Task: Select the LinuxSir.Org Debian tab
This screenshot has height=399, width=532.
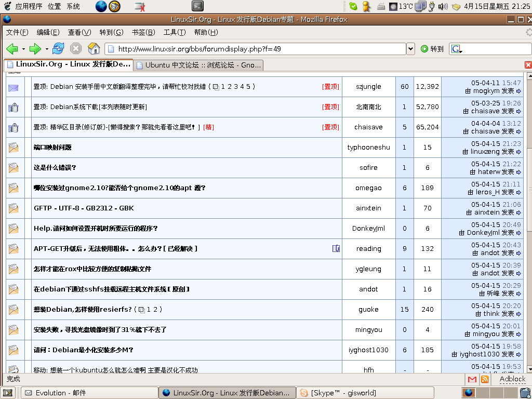Action: [68, 64]
